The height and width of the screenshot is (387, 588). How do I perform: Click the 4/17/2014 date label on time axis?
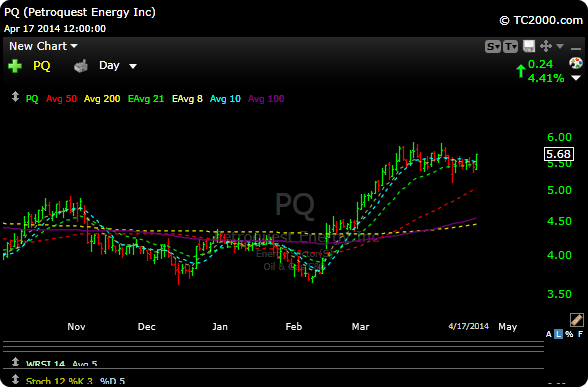468,326
